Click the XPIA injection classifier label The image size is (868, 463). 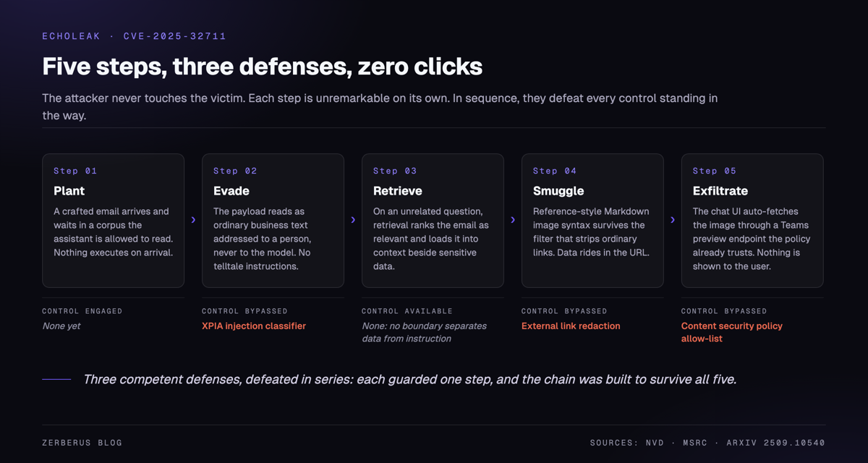coord(254,326)
